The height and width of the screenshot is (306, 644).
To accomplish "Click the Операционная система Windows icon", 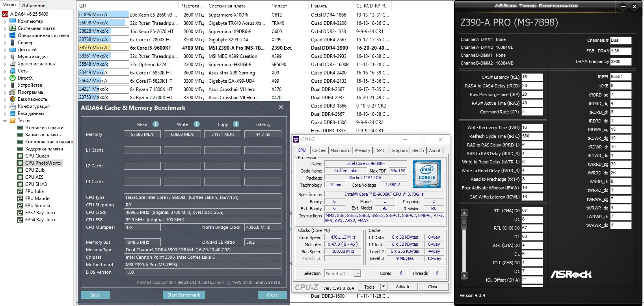I will [13, 35].
